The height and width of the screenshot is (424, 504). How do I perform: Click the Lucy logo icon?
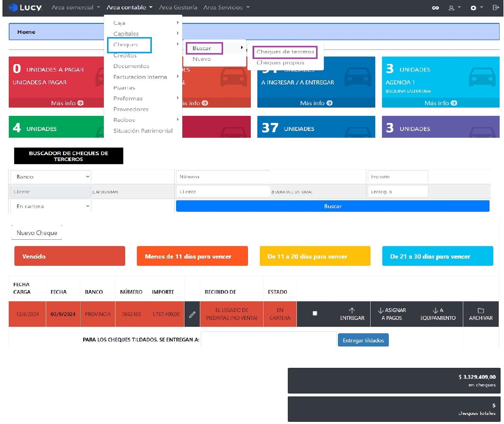coord(13,8)
